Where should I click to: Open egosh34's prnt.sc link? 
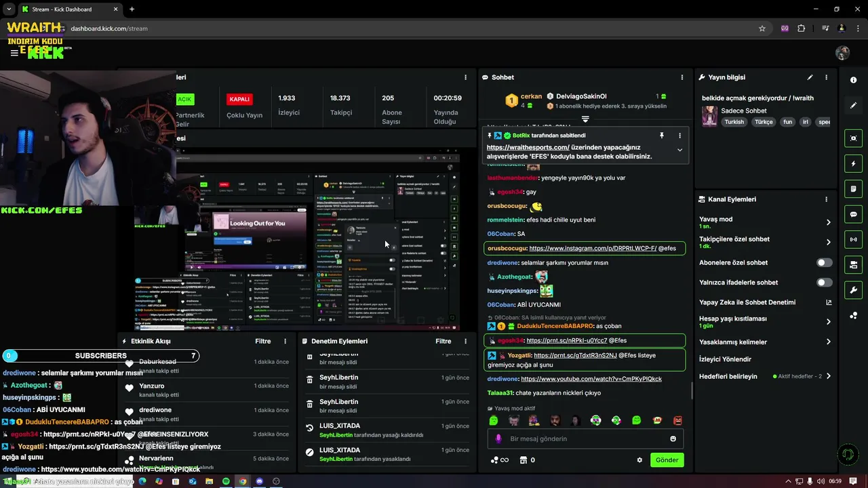coord(566,340)
